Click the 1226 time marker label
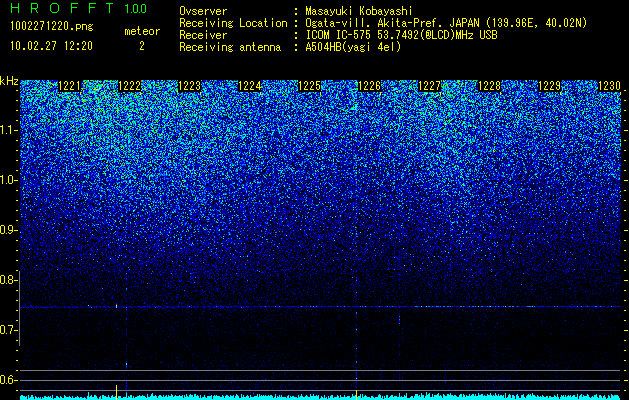629x400 pixels. 369,86
